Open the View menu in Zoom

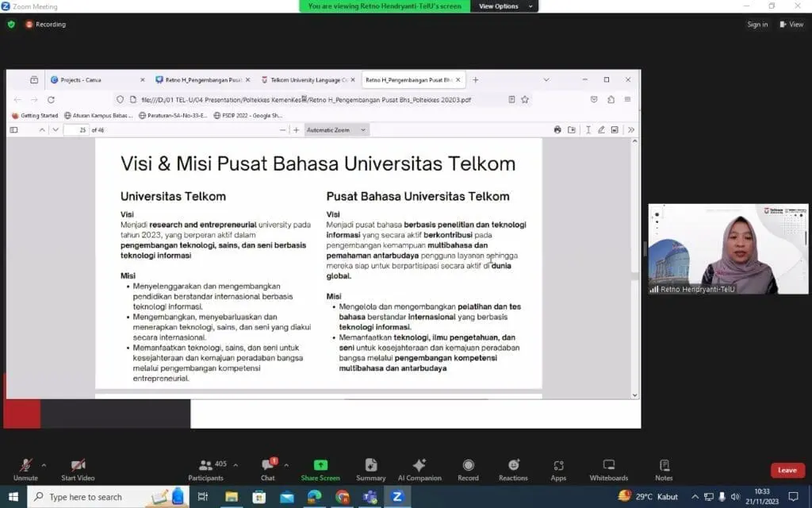792,25
